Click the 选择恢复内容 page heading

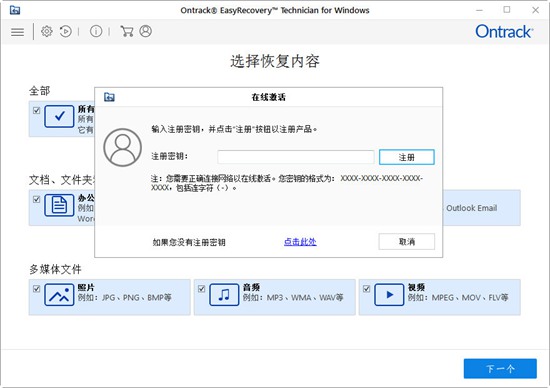click(275, 61)
